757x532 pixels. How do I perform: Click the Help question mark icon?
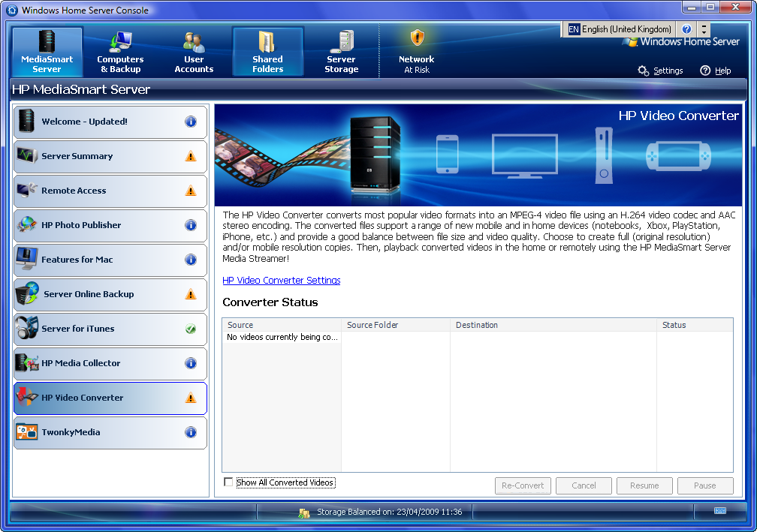[x=705, y=71]
